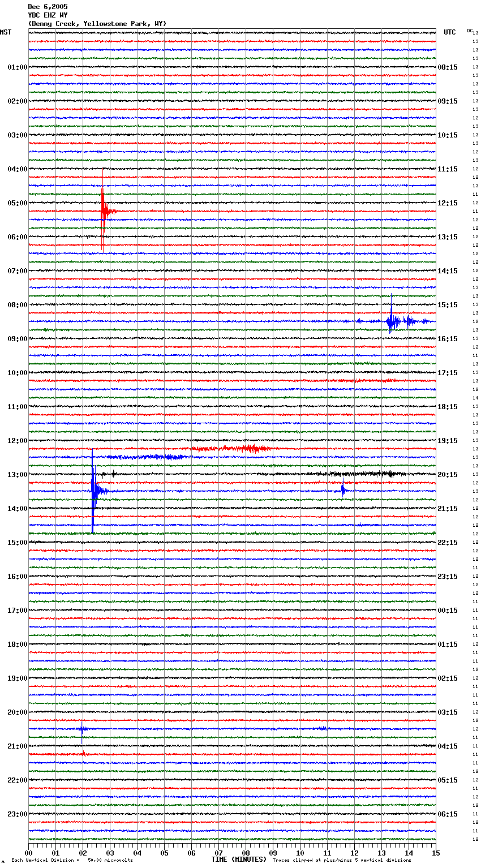Click the MST time label "14:00"

pos(18,509)
